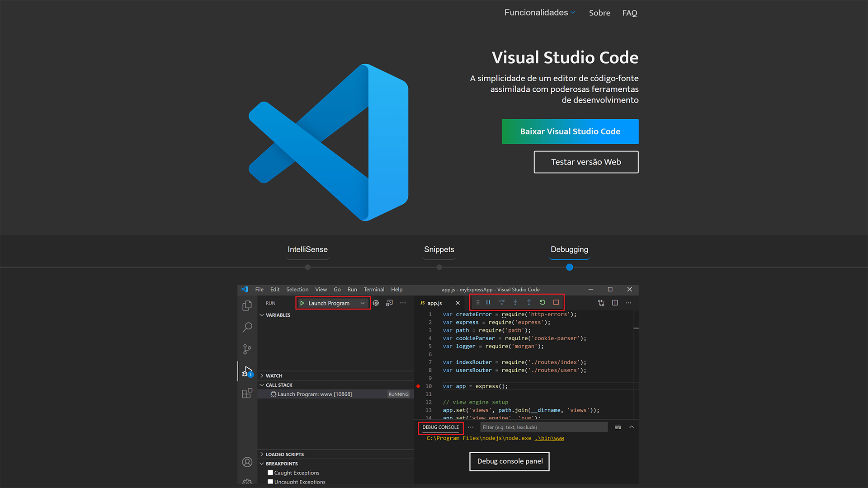Click the Snippets timeline dot

[439, 267]
